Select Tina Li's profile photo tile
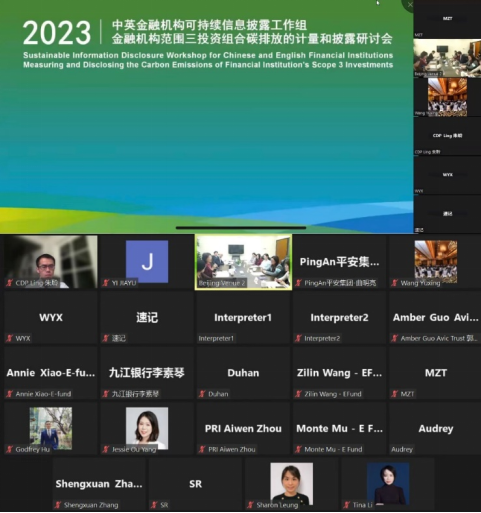 388,484
